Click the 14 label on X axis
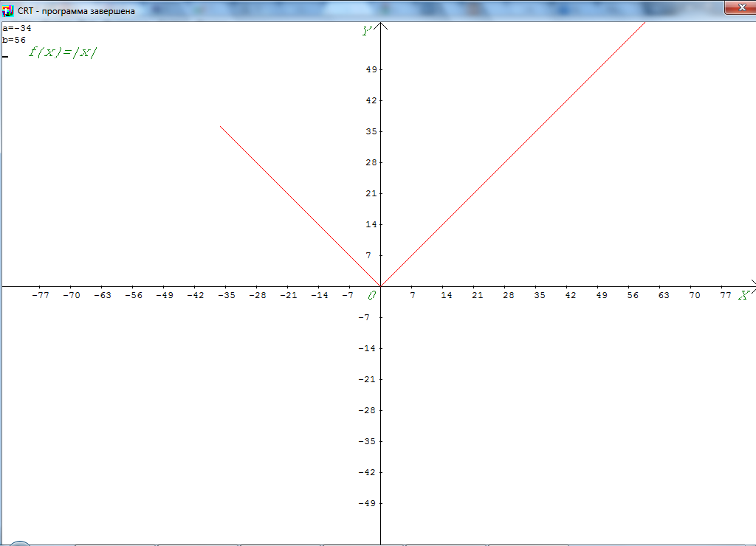 point(447,295)
